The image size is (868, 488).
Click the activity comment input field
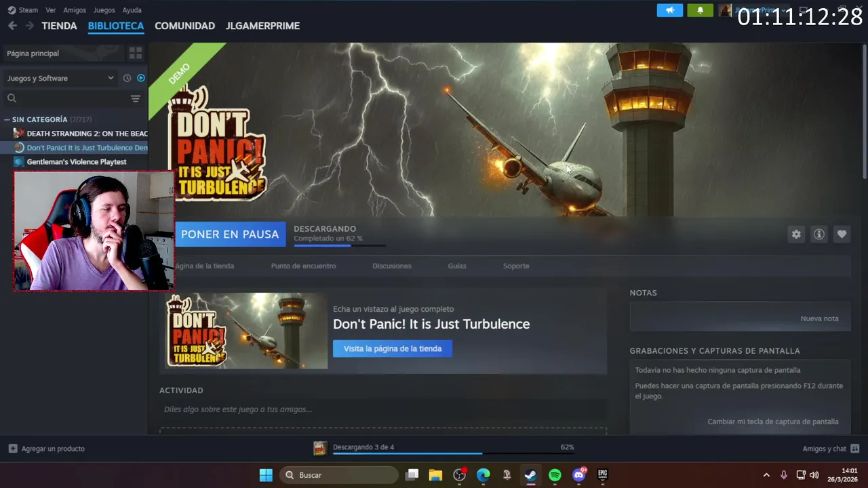383,409
